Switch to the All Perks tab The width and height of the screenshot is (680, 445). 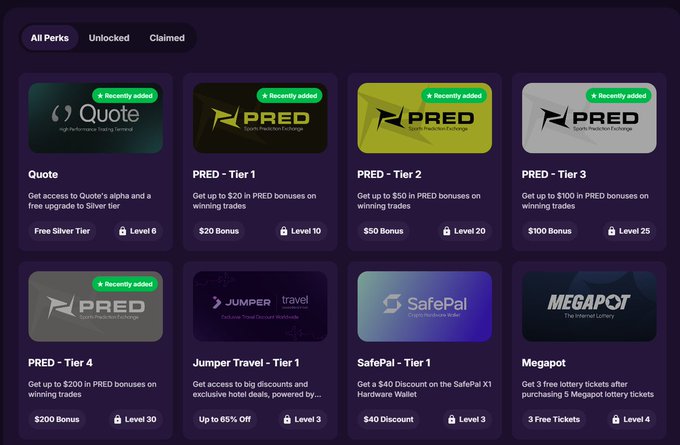click(49, 38)
